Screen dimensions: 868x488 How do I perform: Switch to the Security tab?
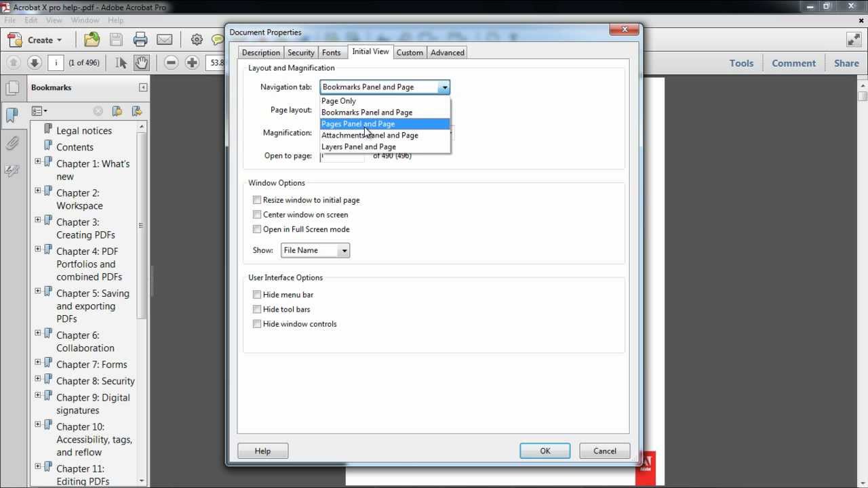pos(300,52)
